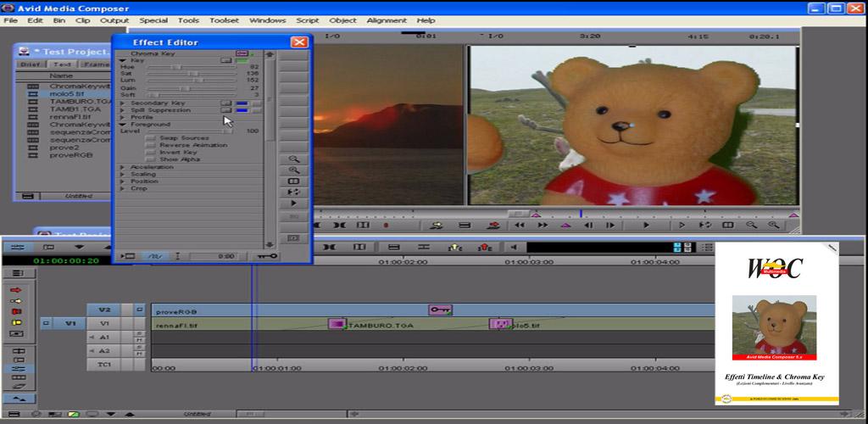Enable the Show Alpha option
868x424 pixels.
click(x=151, y=159)
